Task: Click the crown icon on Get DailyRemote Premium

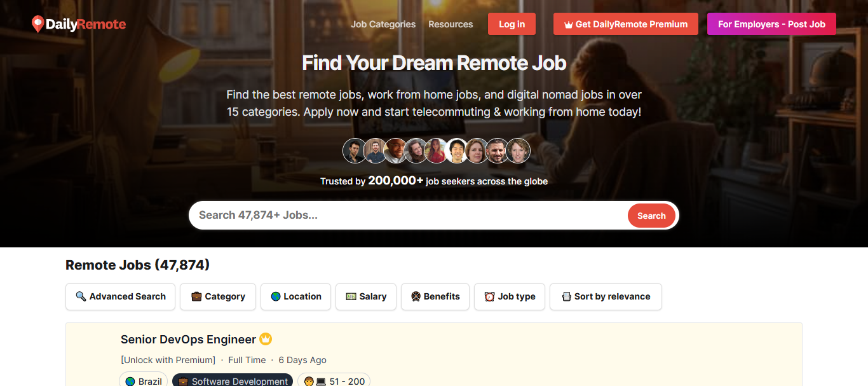Action: coord(568,24)
